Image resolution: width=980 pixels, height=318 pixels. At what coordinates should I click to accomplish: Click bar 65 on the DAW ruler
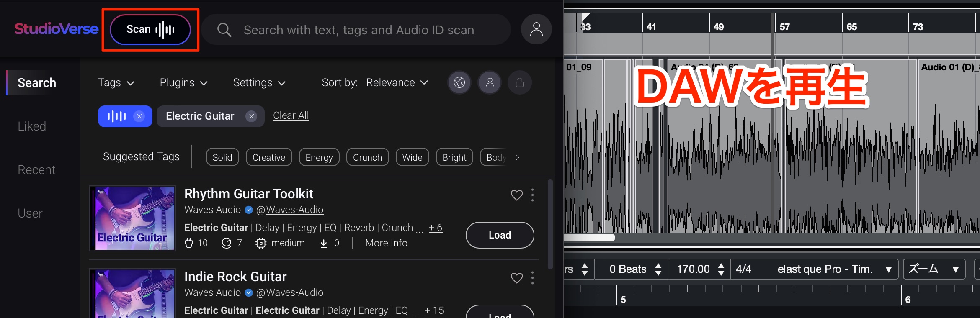(851, 27)
